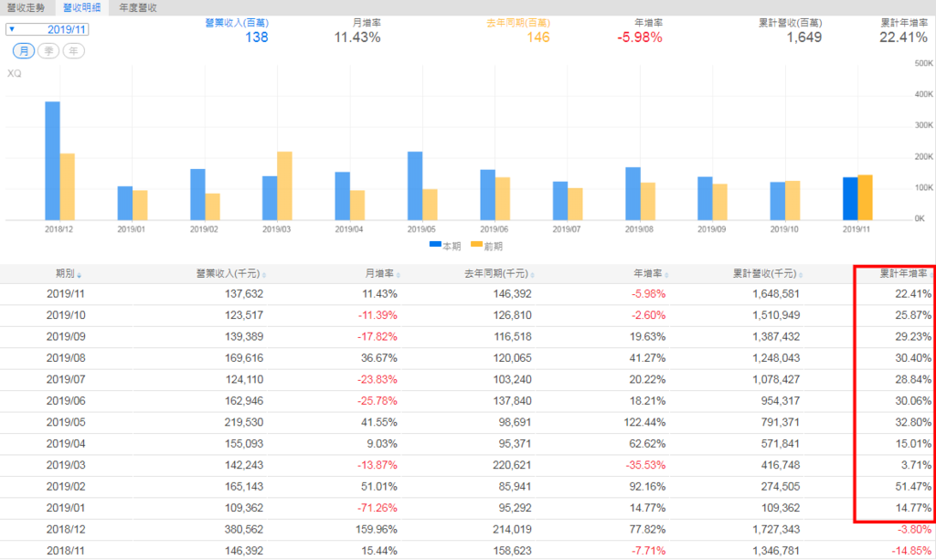Click revenue value 137,632
The height and width of the screenshot is (560, 936).
tap(243, 294)
